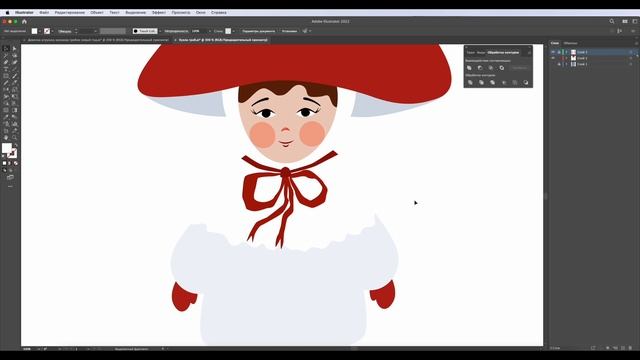Open the Apple menu
Viewport: 640px width, 360px height.
click(x=7, y=13)
